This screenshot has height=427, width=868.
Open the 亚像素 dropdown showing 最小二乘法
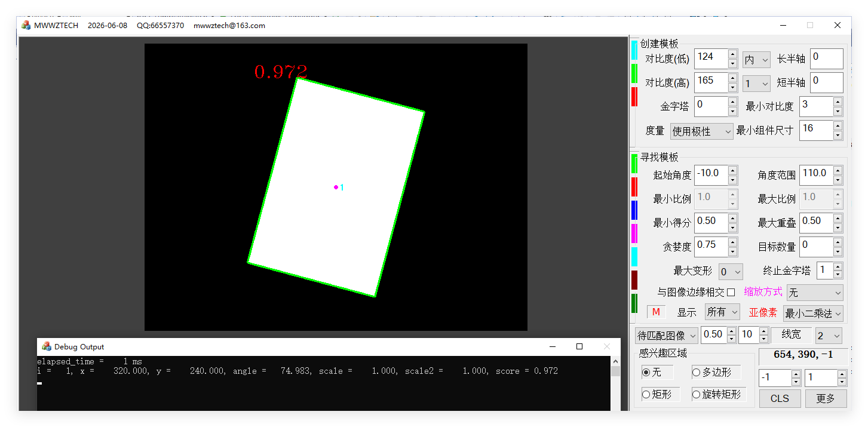813,313
